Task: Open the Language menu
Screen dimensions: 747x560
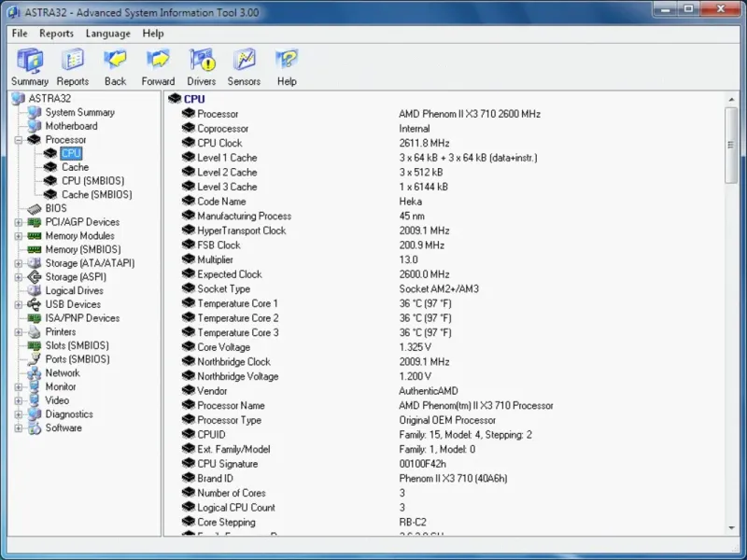Action: (x=108, y=34)
